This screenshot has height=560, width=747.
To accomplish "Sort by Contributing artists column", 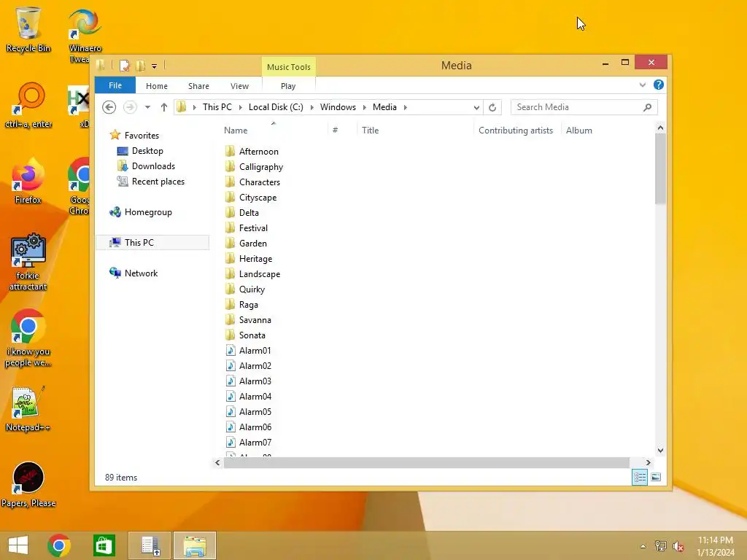I will tap(516, 130).
